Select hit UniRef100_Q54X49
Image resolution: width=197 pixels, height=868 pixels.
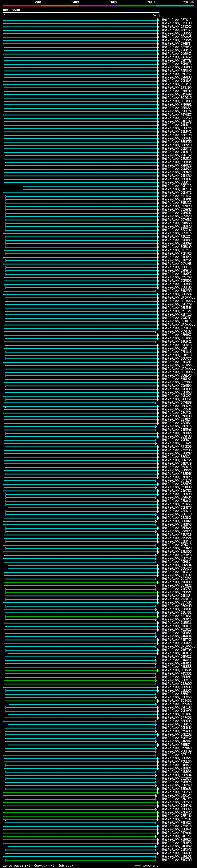tap(176, 545)
